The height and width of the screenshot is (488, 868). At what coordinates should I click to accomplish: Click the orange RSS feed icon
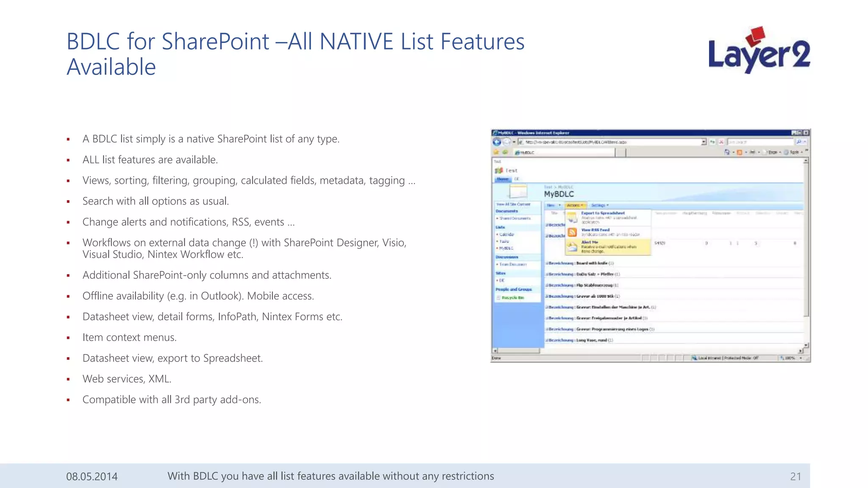click(x=573, y=232)
